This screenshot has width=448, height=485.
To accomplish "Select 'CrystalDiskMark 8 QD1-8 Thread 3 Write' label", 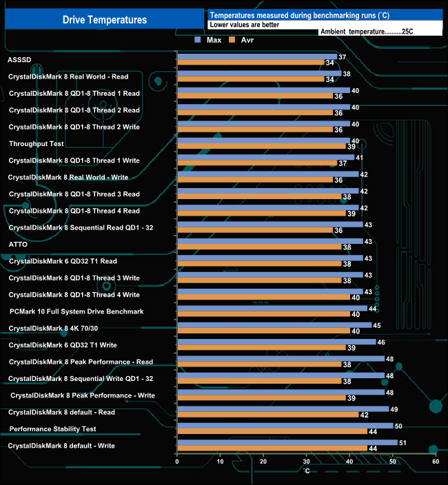I will click(74, 278).
